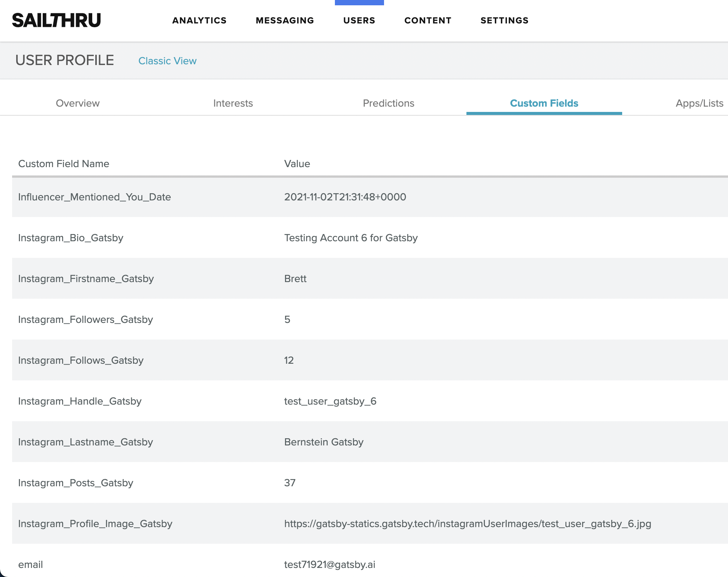Click the USER PROFILE page heading

point(65,60)
